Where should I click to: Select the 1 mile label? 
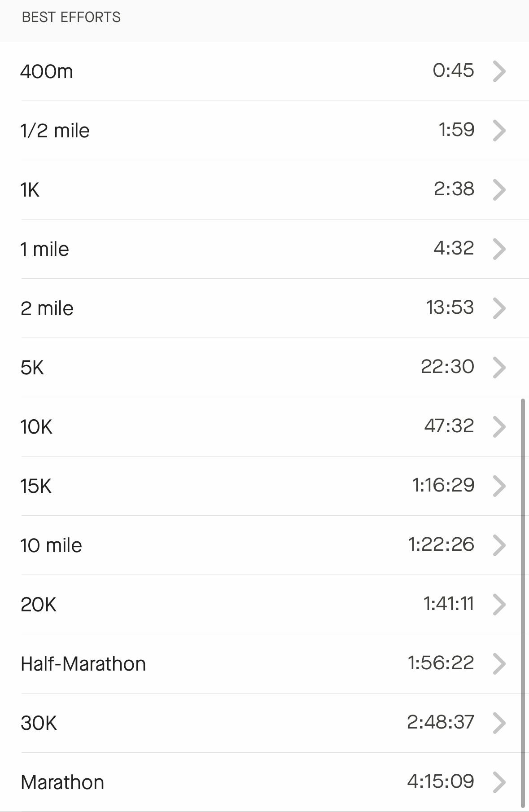[x=45, y=249]
